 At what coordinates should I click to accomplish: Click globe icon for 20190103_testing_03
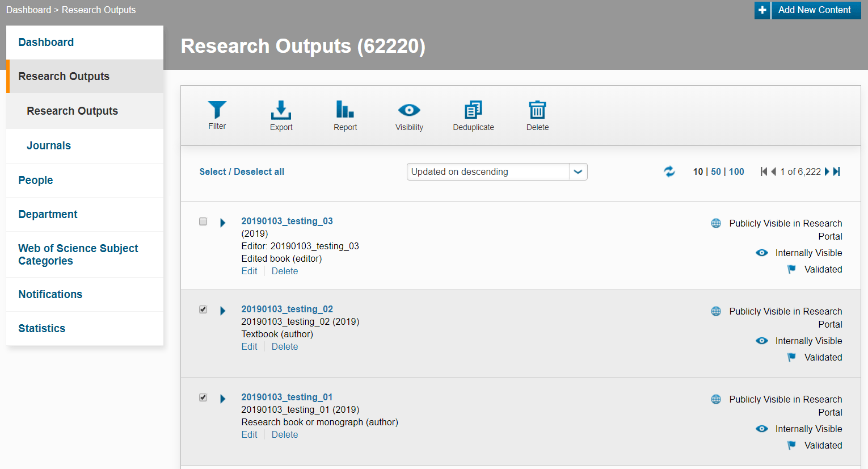(x=716, y=223)
